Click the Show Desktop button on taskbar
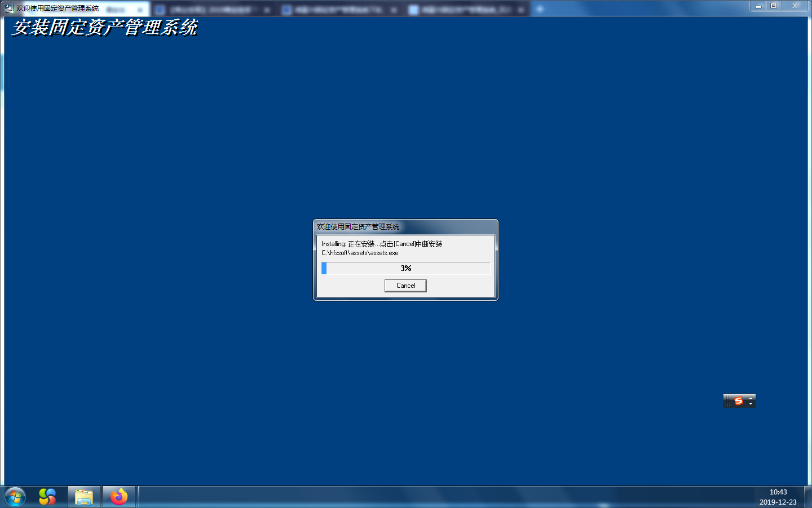This screenshot has height=508, width=812. pyautogui.click(x=809, y=497)
